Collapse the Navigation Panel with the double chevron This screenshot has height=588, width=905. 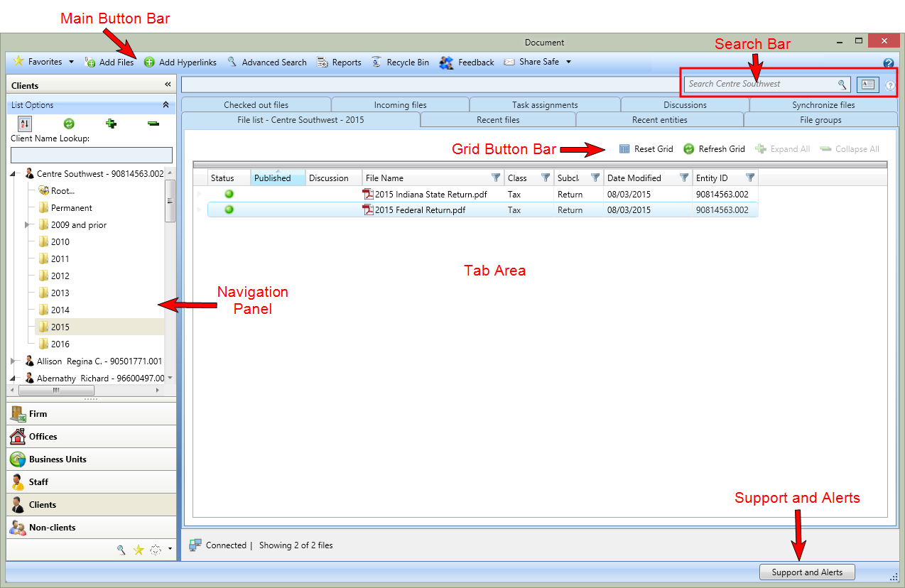(x=168, y=84)
